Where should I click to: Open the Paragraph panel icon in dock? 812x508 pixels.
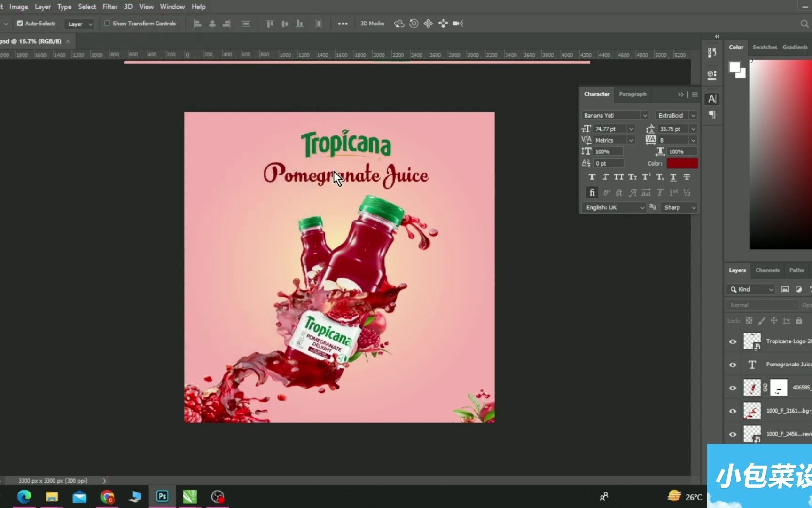click(x=712, y=115)
